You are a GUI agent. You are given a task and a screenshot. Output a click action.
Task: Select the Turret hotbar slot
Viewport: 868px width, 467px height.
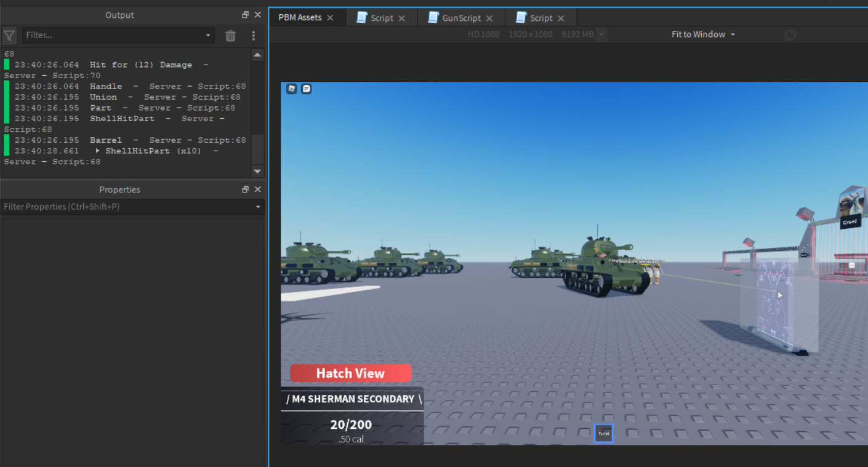(603, 433)
